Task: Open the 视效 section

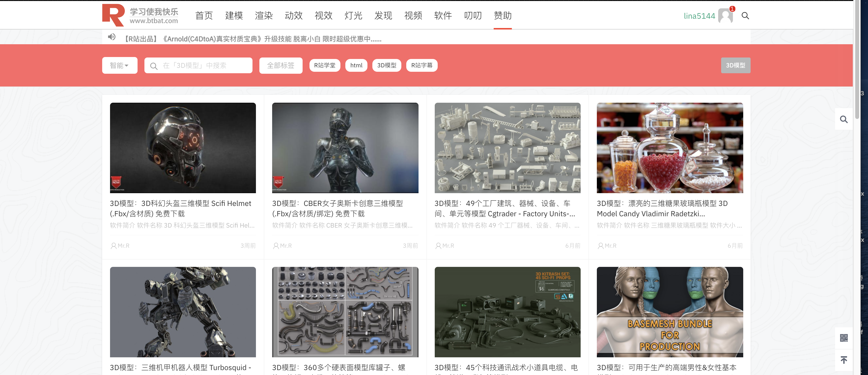Action: 323,15
